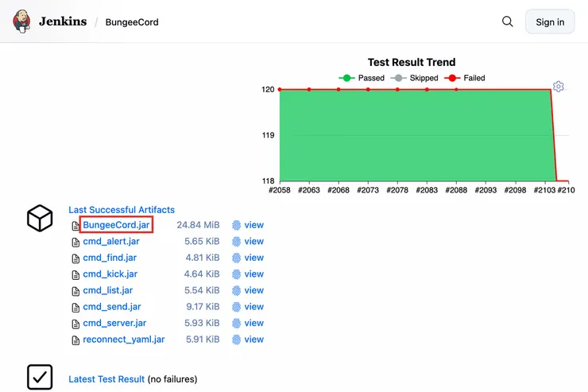Viewport: 588px width, 392px height.
Task: Open the search magnifier icon
Action: coord(508,21)
